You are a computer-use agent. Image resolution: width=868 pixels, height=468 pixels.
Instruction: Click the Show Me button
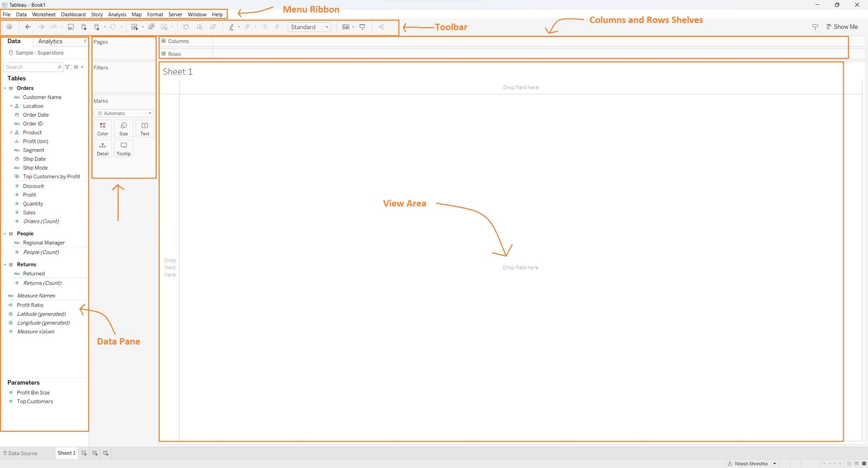(x=842, y=27)
